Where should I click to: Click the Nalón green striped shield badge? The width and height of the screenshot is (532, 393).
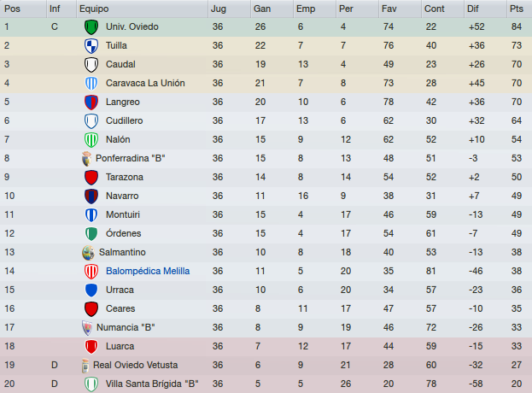point(91,140)
